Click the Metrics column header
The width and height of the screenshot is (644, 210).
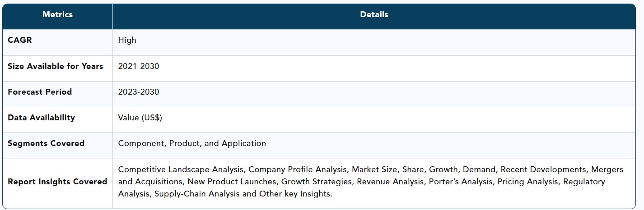pyautogui.click(x=57, y=14)
